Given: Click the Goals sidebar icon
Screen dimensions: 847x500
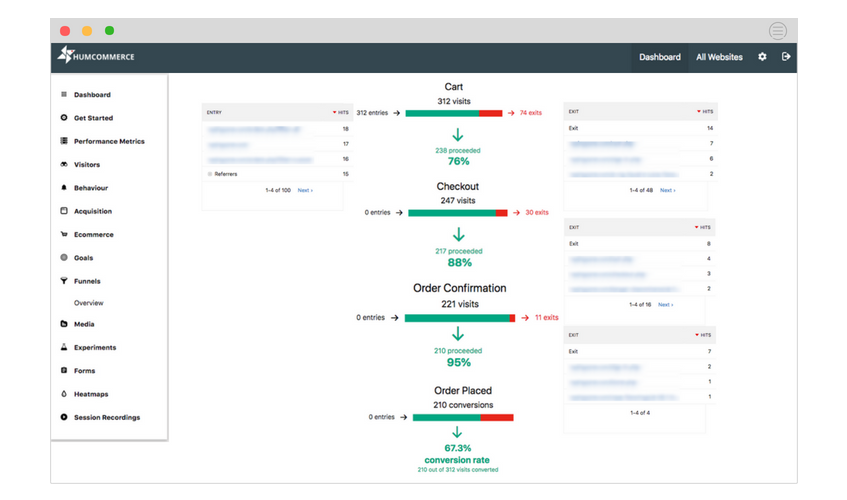Looking at the screenshot, I should point(64,258).
